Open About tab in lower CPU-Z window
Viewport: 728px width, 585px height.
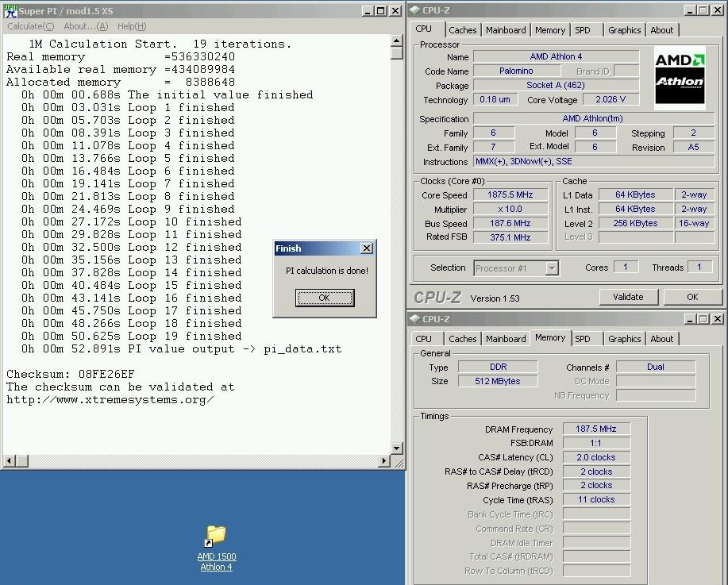(x=661, y=339)
